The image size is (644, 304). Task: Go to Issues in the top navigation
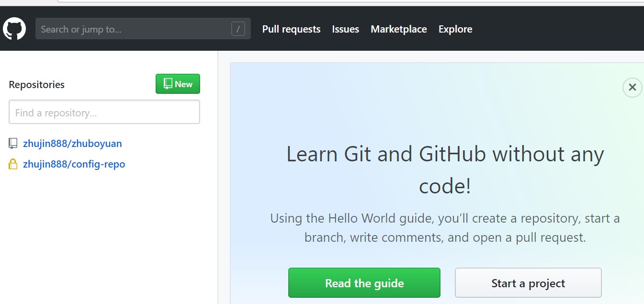(x=346, y=29)
